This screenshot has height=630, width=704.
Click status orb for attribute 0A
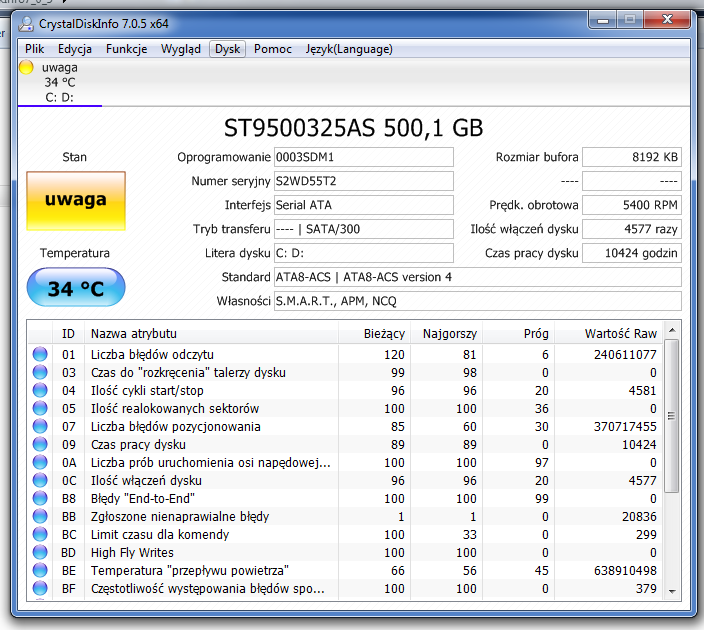40,462
